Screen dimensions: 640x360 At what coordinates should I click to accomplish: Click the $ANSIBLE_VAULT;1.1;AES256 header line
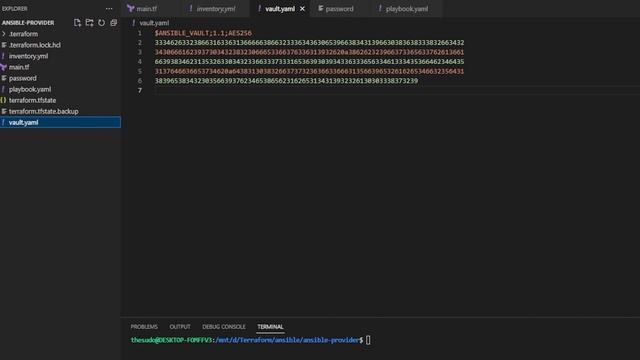coord(203,33)
